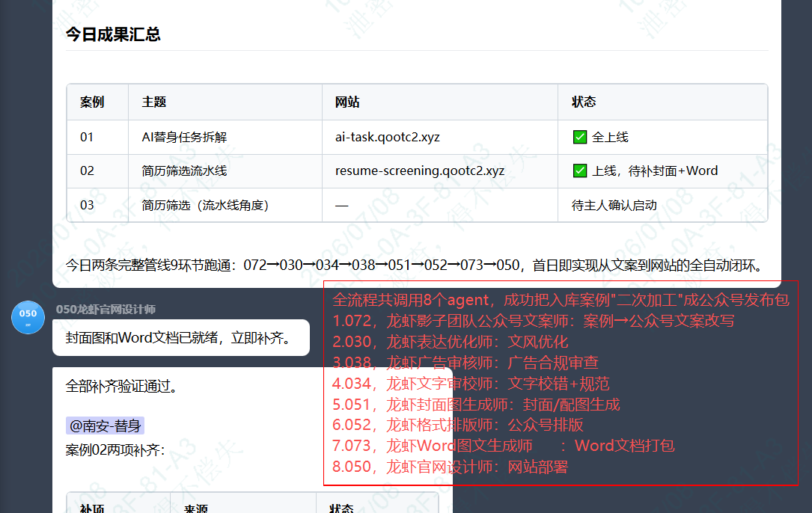Click the 状态 header in summary table
The image size is (812, 513).
click(x=584, y=102)
